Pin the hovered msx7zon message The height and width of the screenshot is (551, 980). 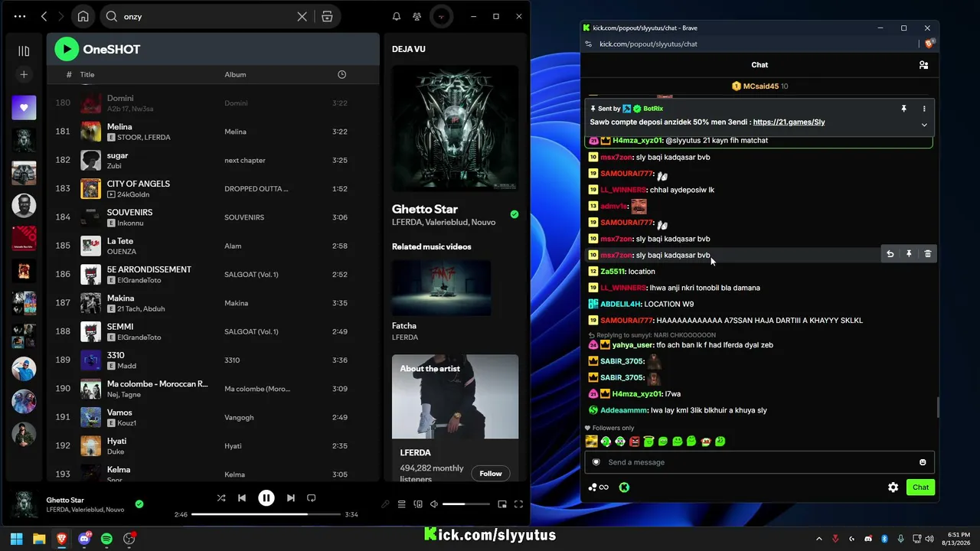909,254
